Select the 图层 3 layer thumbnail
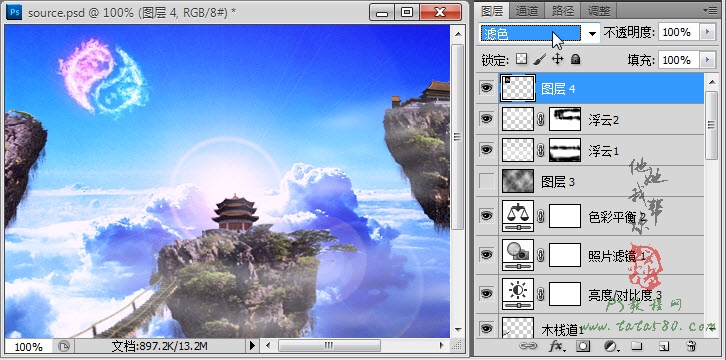This screenshot has height=360, width=726. [518, 181]
